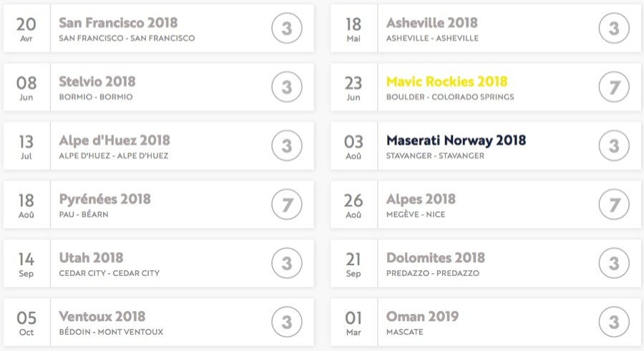
Task: Click the 3-day badge for Oman 2019
Action: tap(614, 322)
